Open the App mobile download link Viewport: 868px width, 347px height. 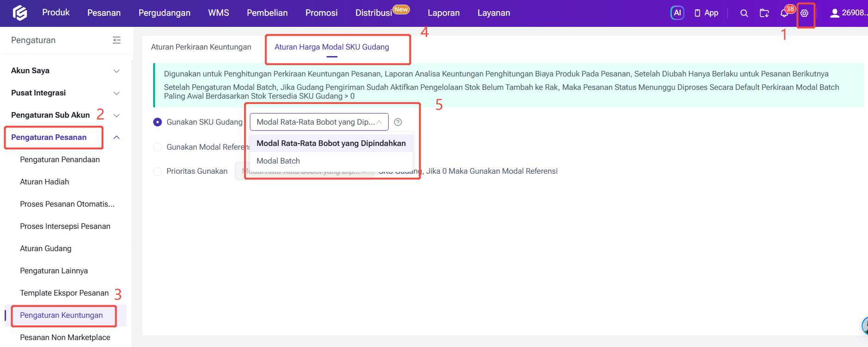tap(706, 13)
